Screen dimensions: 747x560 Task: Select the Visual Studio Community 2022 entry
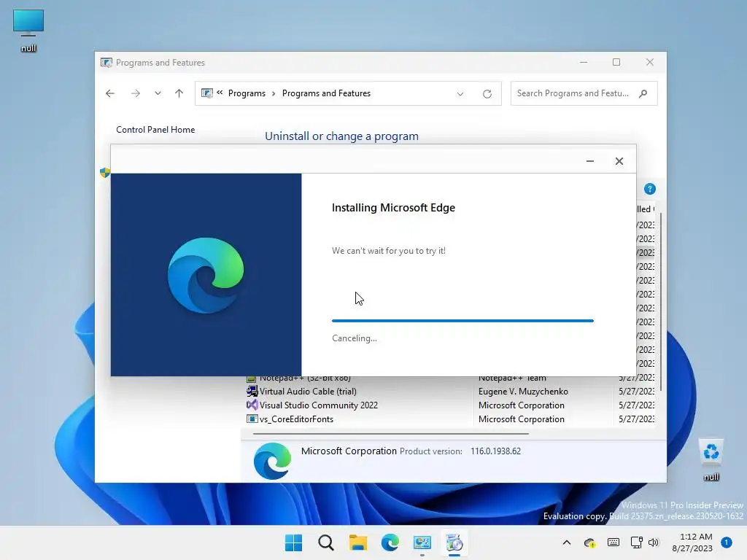[318, 405]
